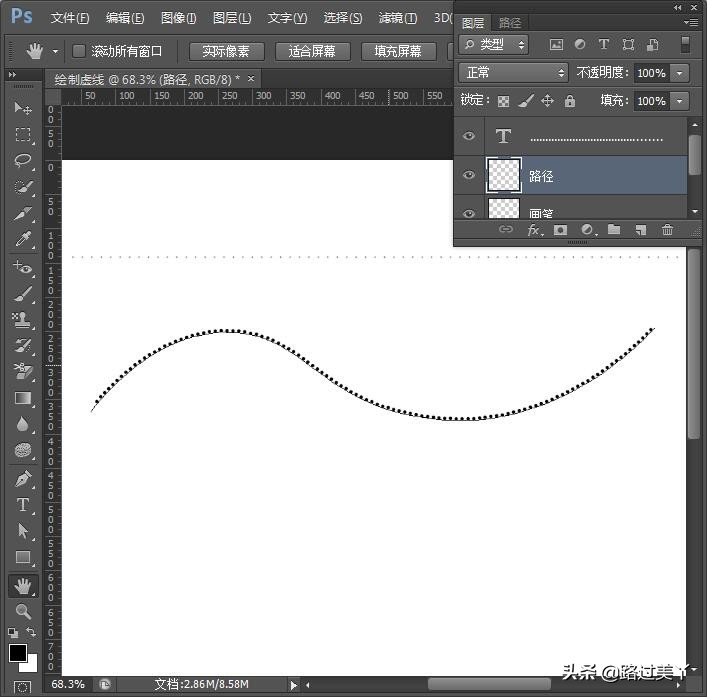Enable the scroll all windows checkbox

pos(79,51)
